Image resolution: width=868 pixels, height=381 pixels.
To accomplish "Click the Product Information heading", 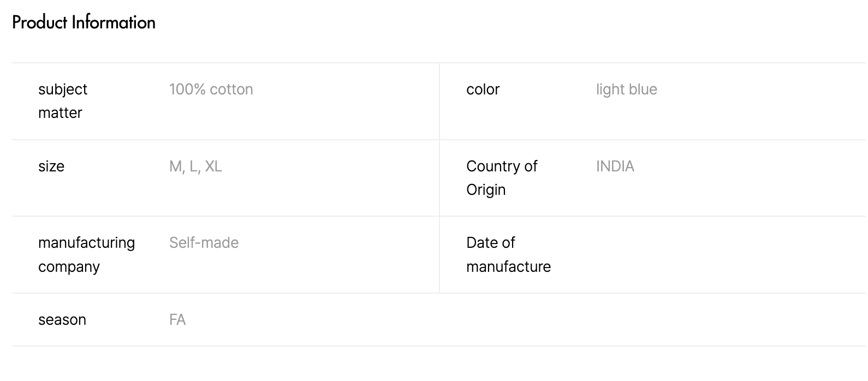I will click(84, 22).
